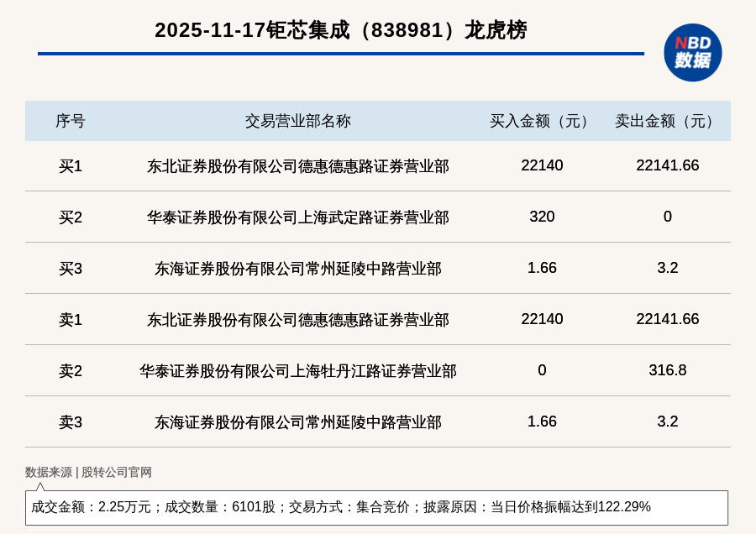Click the 卖出金额（元） column header

[x=667, y=121]
